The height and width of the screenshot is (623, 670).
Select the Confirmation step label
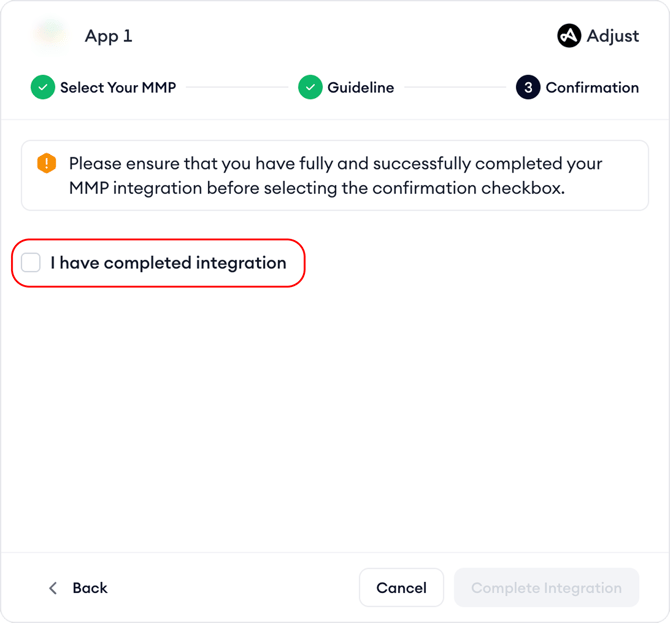[592, 87]
